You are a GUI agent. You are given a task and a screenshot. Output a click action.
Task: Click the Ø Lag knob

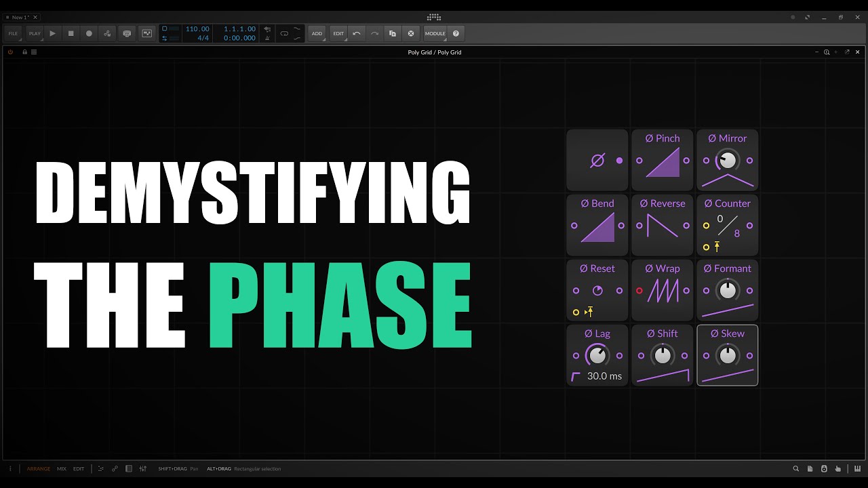pos(597,355)
